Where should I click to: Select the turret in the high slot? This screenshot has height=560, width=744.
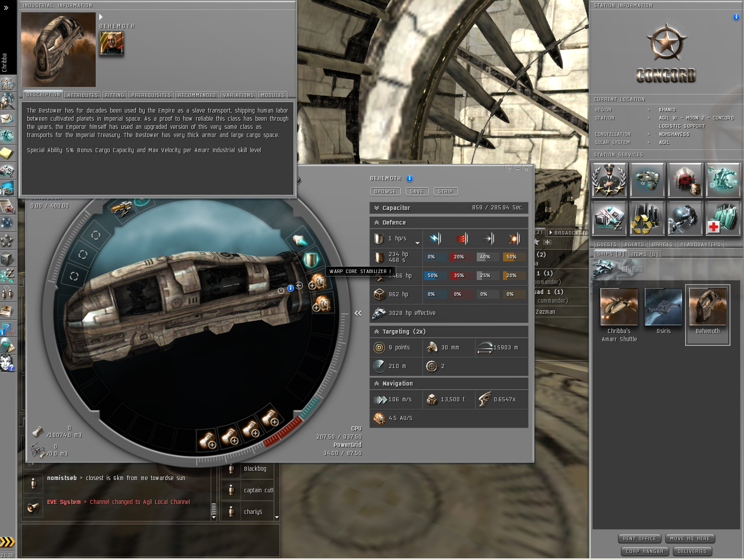(122, 208)
